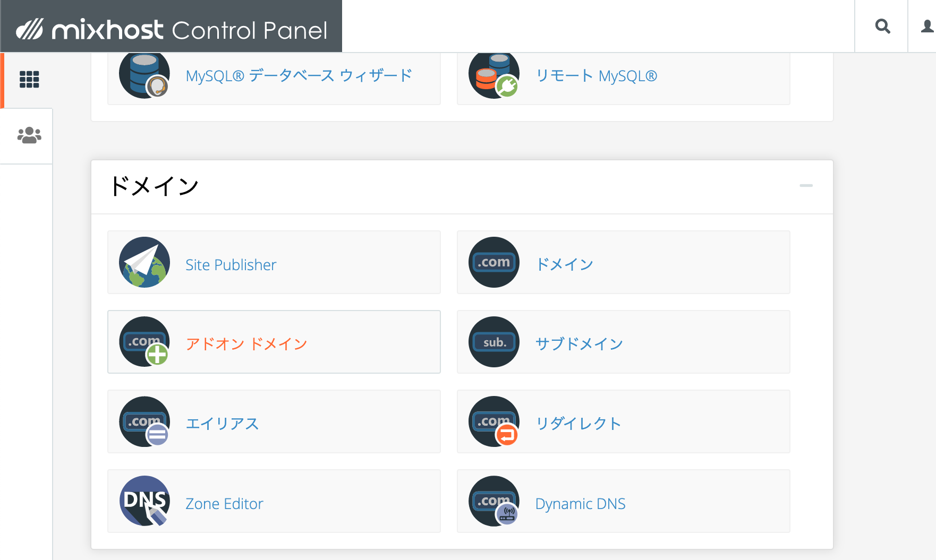Image resolution: width=936 pixels, height=560 pixels.
Task: Open the user account icon in header
Action: (x=928, y=26)
